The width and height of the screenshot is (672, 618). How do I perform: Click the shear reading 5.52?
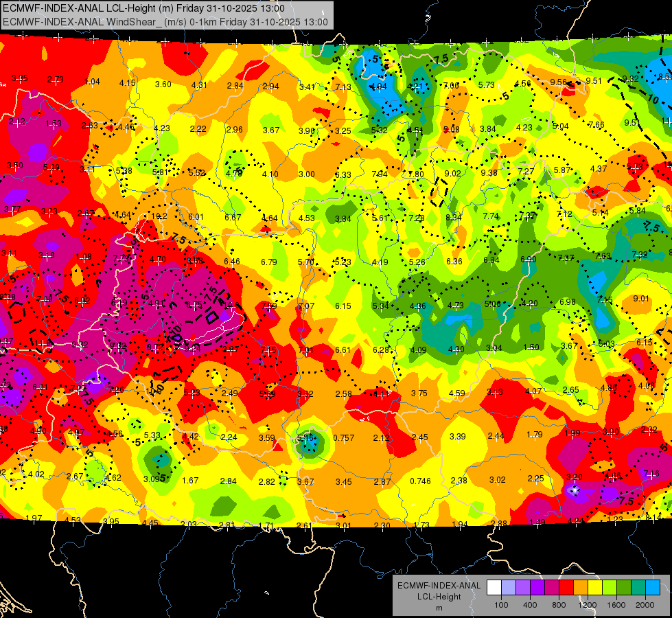click(x=197, y=172)
